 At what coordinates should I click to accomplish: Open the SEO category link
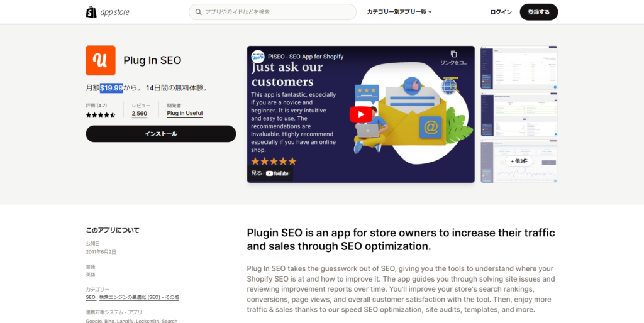[91, 297]
